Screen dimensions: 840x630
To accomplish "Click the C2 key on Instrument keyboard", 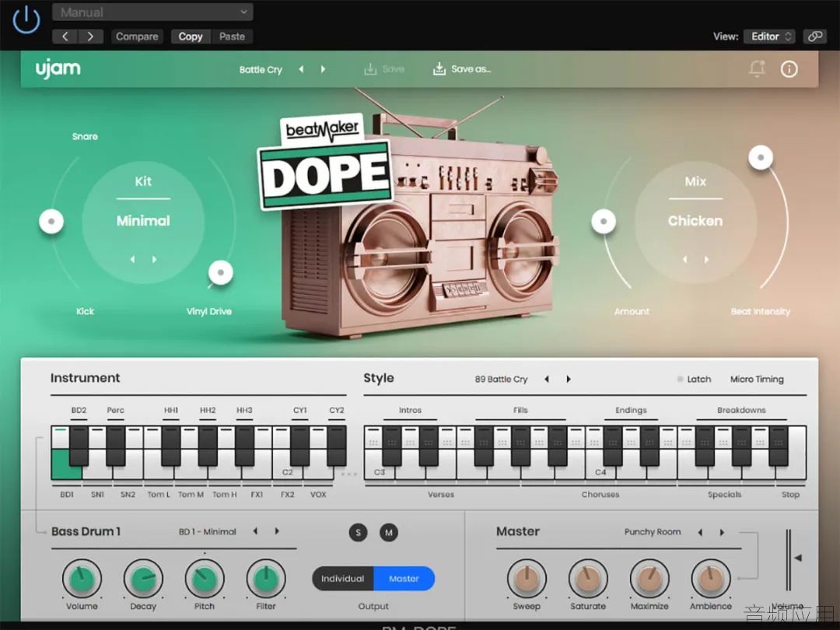I will pyautogui.click(x=287, y=466).
